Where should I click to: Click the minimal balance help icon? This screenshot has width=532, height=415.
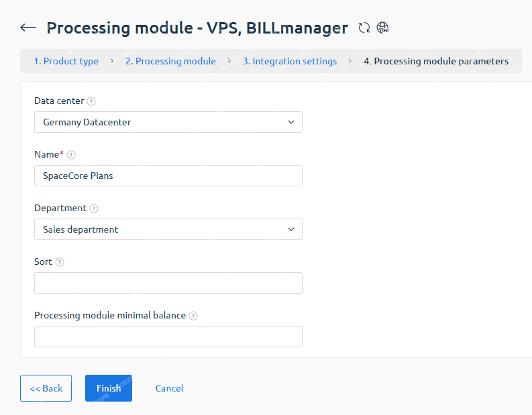pos(193,316)
